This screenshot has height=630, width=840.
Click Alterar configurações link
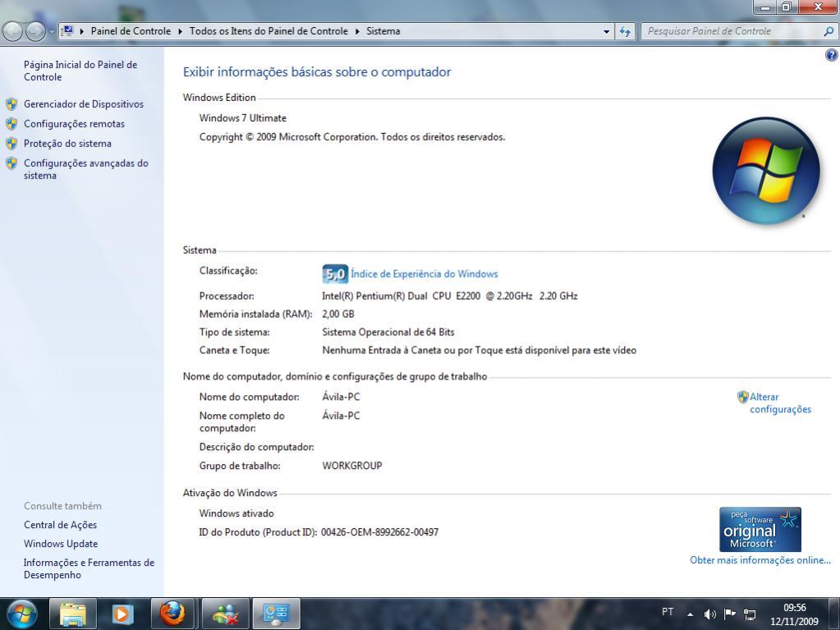click(x=781, y=402)
